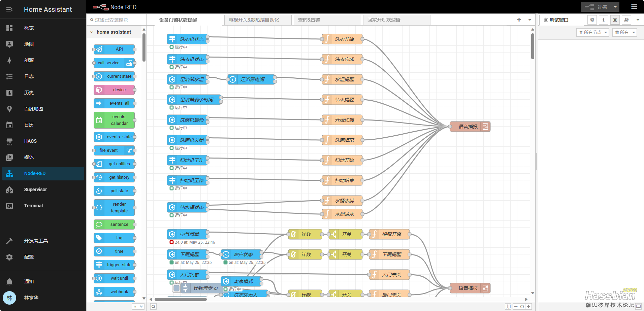Open the 日志 logbook icon

point(9,76)
